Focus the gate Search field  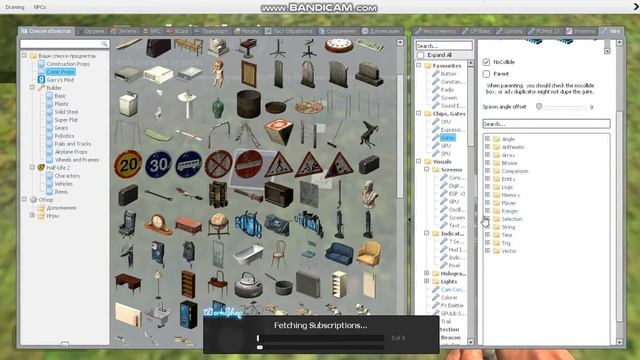click(x=547, y=124)
